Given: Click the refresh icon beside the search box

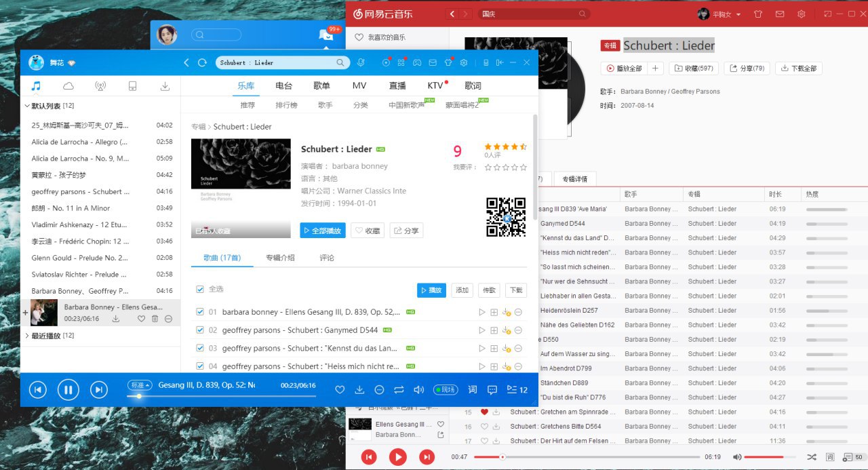Looking at the screenshot, I should [x=202, y=62].
